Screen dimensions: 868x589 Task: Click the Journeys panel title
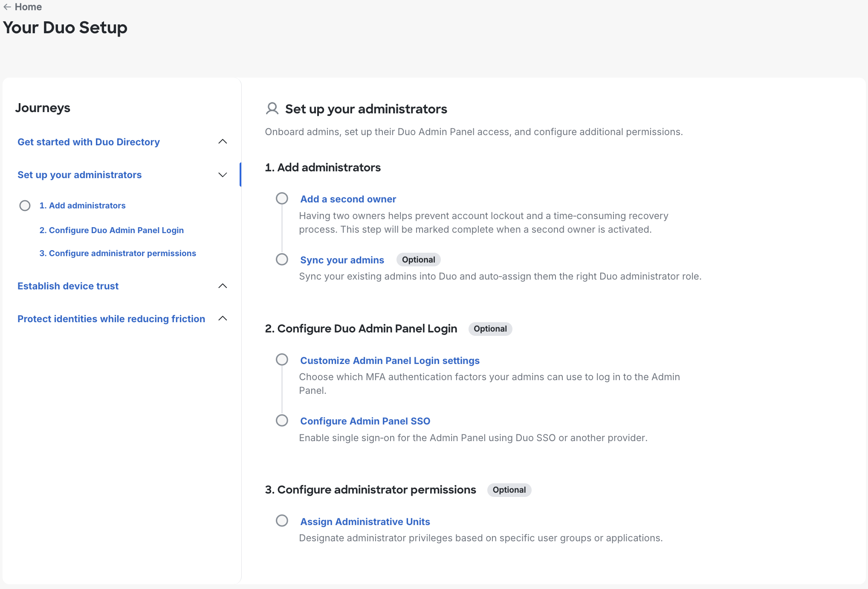(x=43, y=108)
